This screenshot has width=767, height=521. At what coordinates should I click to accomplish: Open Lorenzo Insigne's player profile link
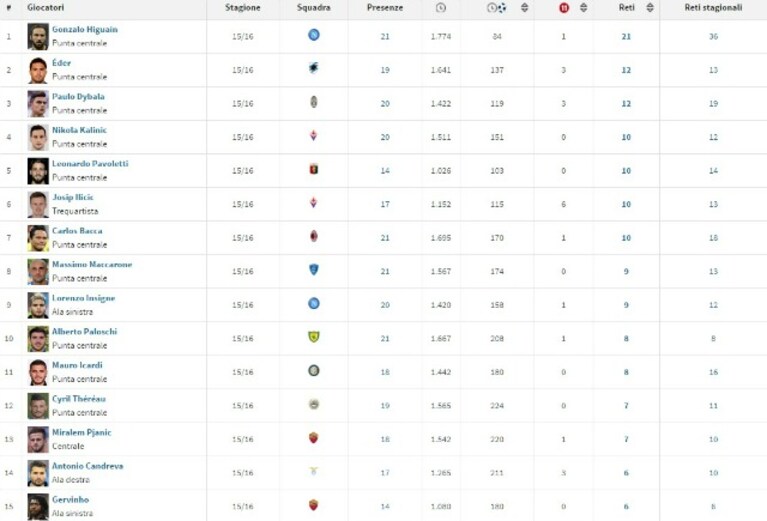point(84,298)
